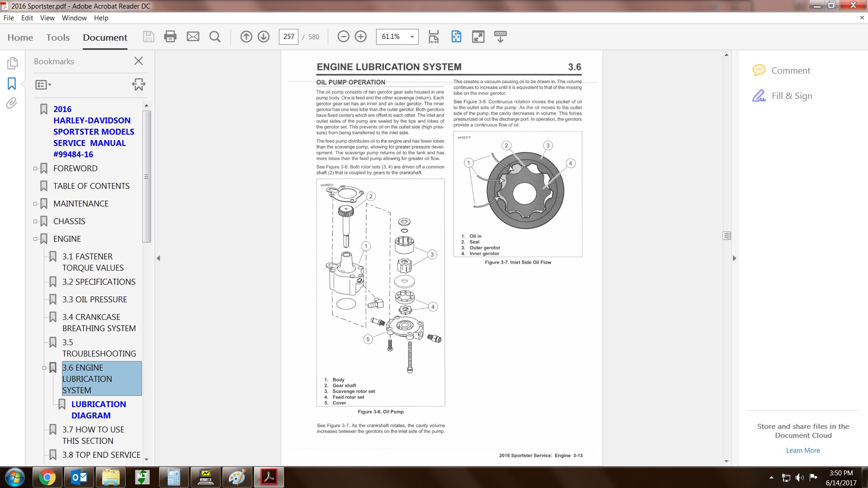The width and height of the screenshot is (868, 488).
Task: Click the Zoom out minus icon
Action: pyautogui.click(x=344, y=37)
